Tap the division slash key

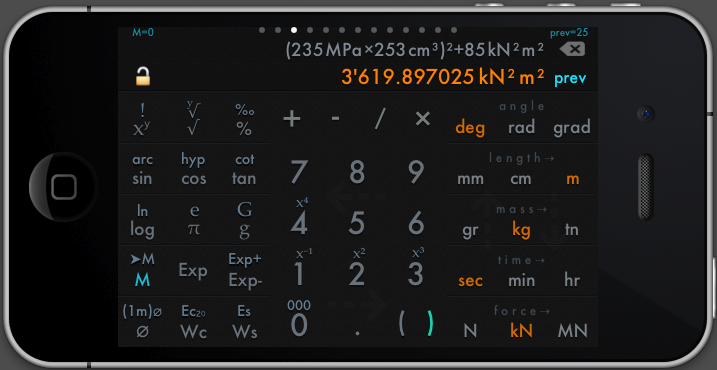(x=379, y=119)
